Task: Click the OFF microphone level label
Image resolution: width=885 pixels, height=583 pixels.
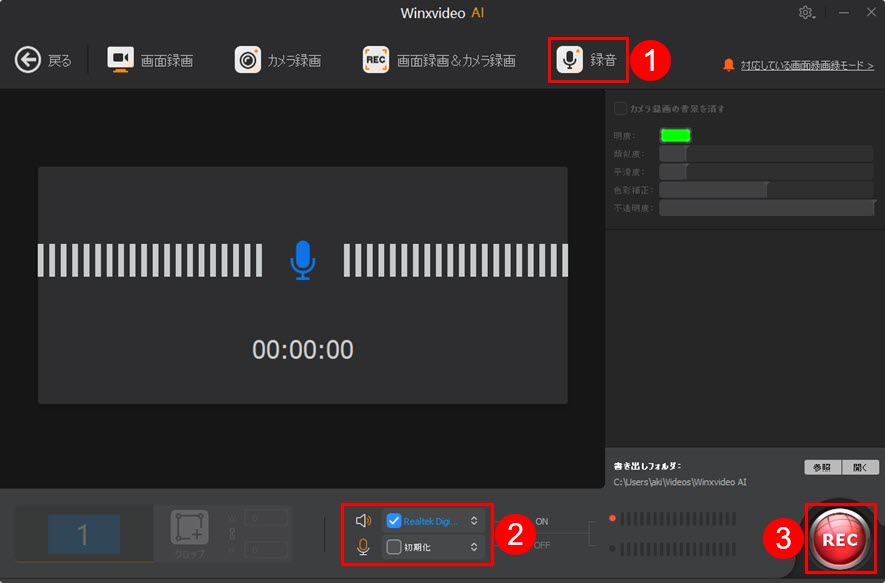Action: tap(542, 545)
